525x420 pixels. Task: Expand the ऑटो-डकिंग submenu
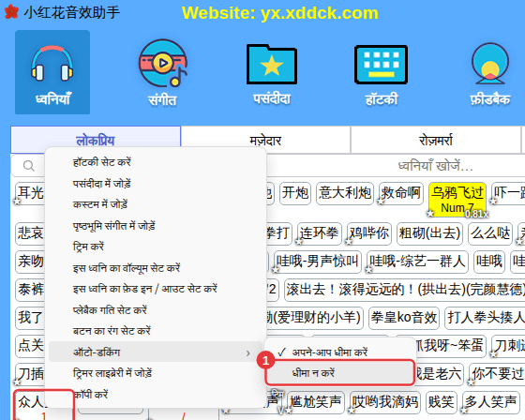(x=156, y=352)
